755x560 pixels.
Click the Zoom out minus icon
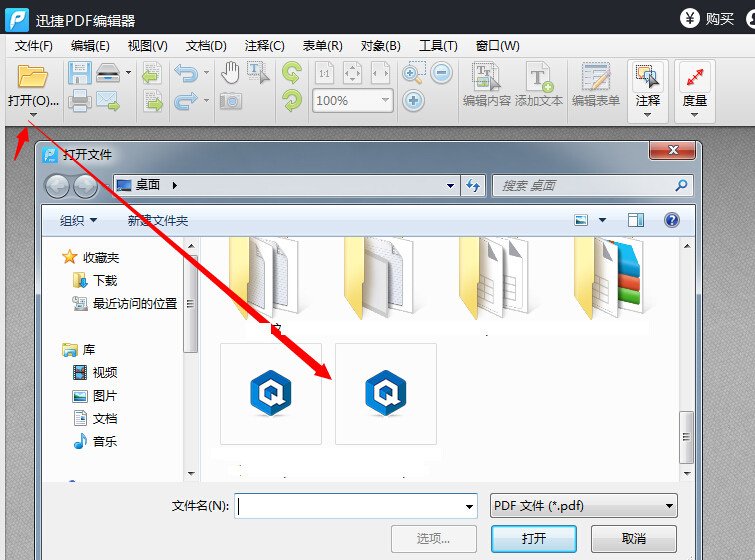tap(442, 73)
